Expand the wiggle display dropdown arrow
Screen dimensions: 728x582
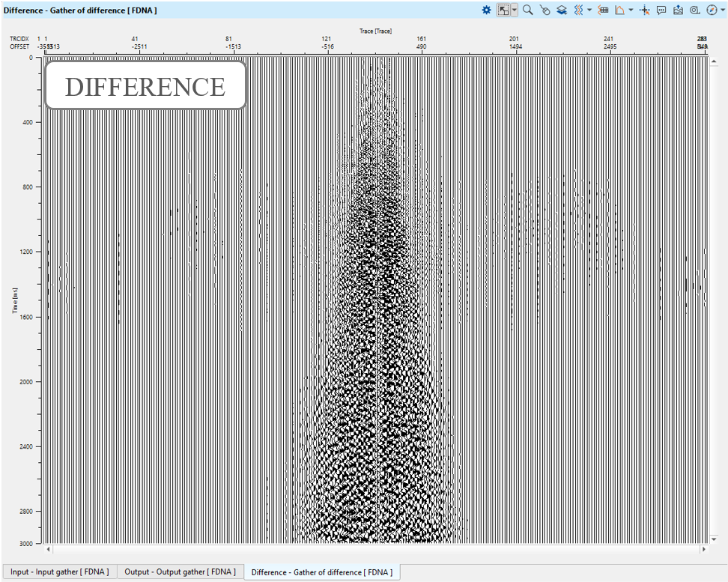click(x=589, y=10)
